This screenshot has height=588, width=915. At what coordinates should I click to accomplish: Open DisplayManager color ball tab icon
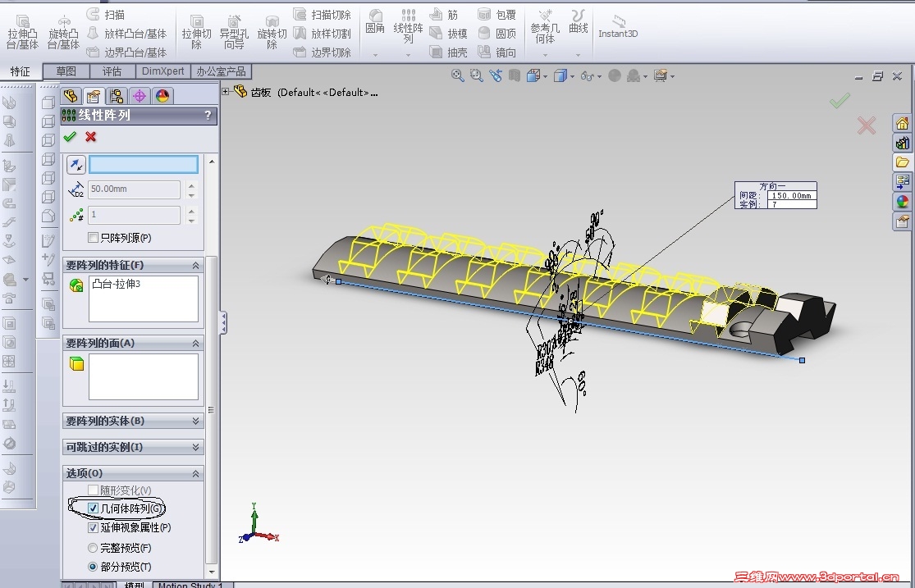pos(162,96)
